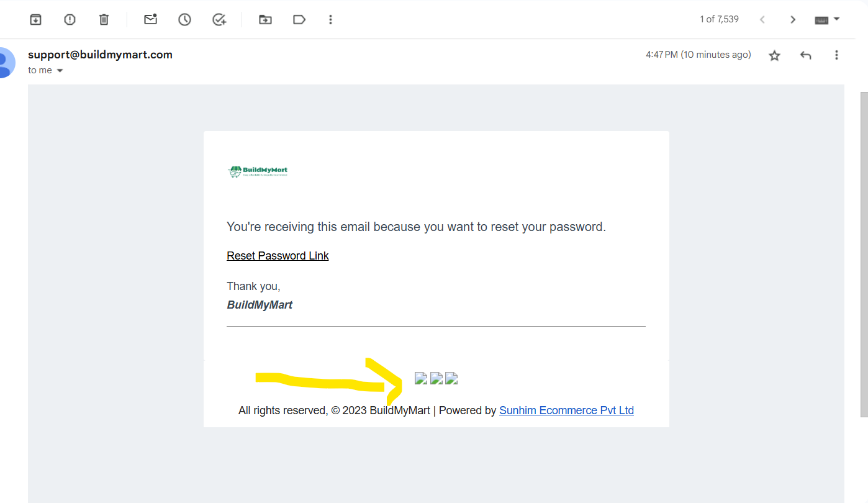Reply using the arrow icon
This screenshot has width=868, height=503.
806,55
